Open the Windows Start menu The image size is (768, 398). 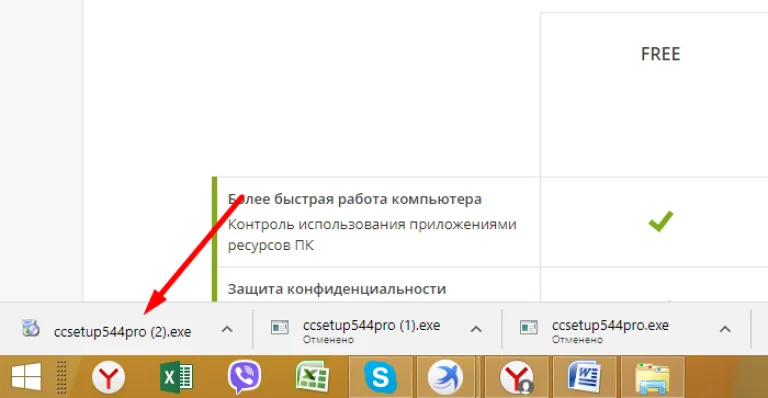point(26,377)
